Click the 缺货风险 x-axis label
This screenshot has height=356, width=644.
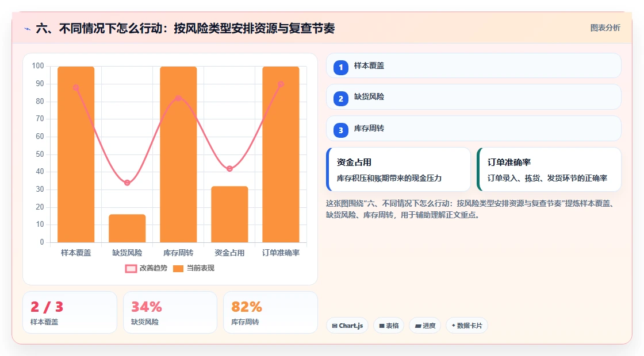click(127, 253)
